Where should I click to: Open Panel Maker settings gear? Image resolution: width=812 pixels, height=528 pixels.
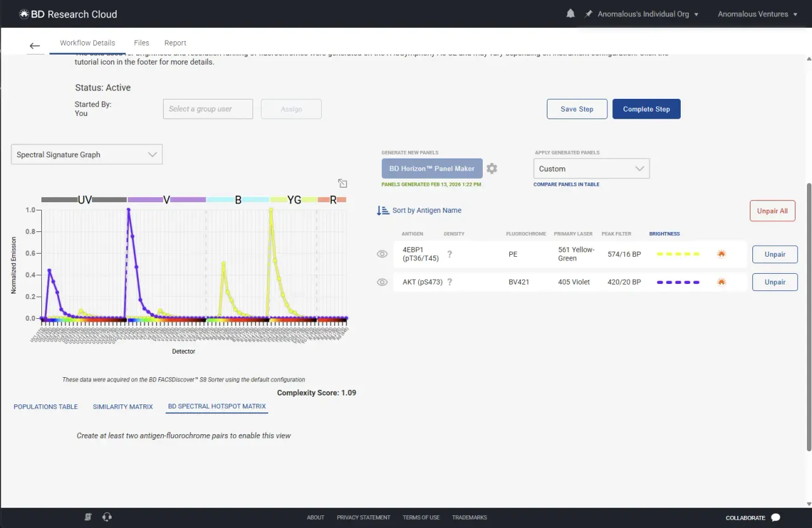pos(492,169)
